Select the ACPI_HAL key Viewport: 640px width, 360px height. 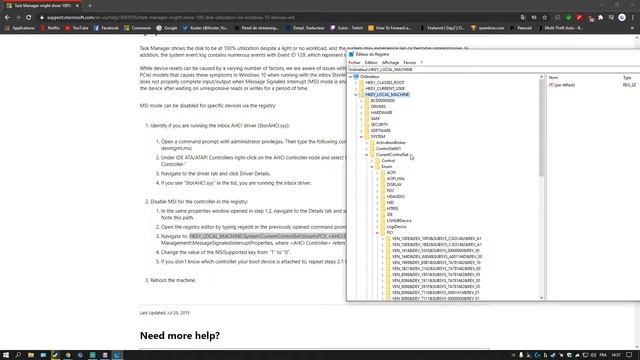coord(396,179)
